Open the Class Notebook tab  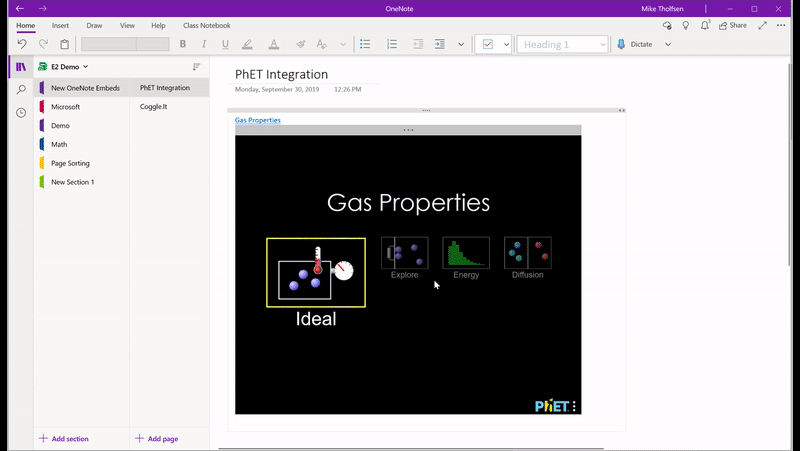click(207, 26)
